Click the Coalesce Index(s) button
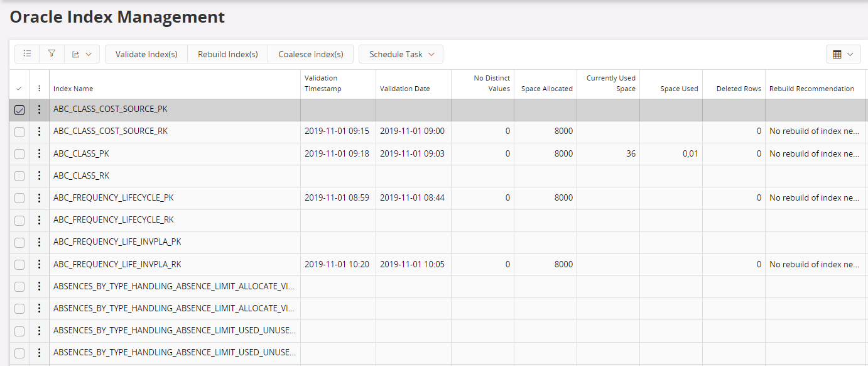 310,54
